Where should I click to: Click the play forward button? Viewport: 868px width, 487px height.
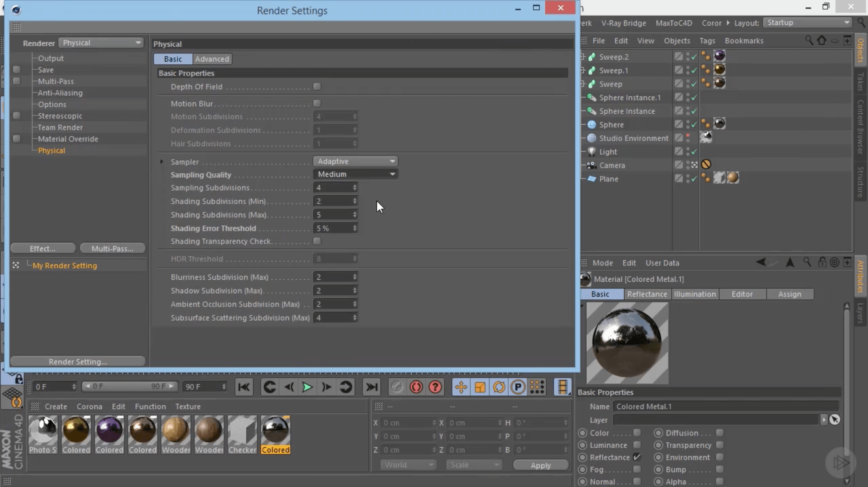pos(307,387)
